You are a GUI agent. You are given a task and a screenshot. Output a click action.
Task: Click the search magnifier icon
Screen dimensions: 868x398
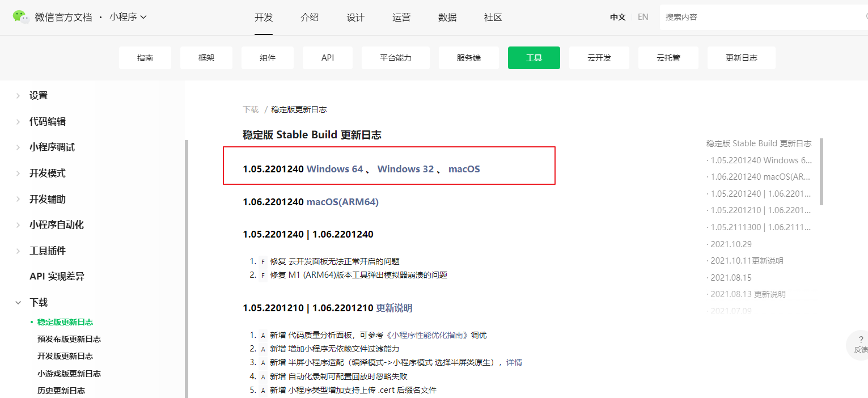pyautogui.click(x=866, y=18)
